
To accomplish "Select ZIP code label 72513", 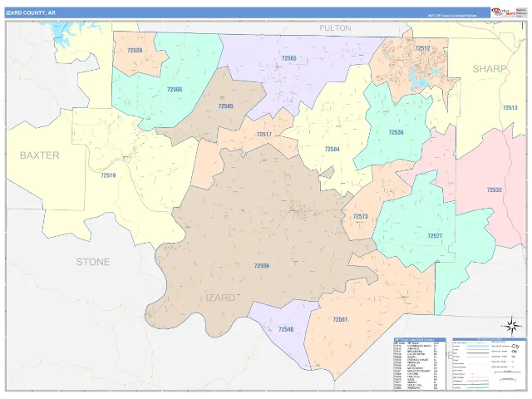I will click(x=510, y=107).
